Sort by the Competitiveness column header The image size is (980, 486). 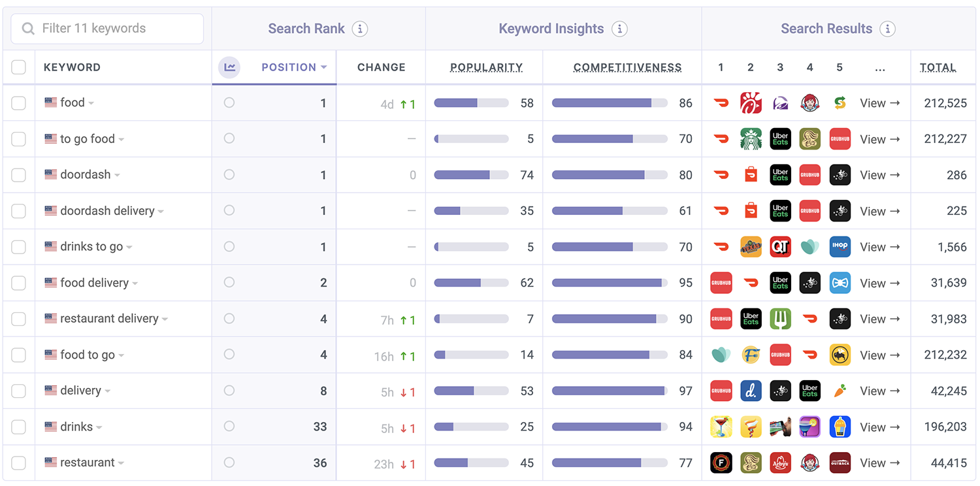click(627, 67)
